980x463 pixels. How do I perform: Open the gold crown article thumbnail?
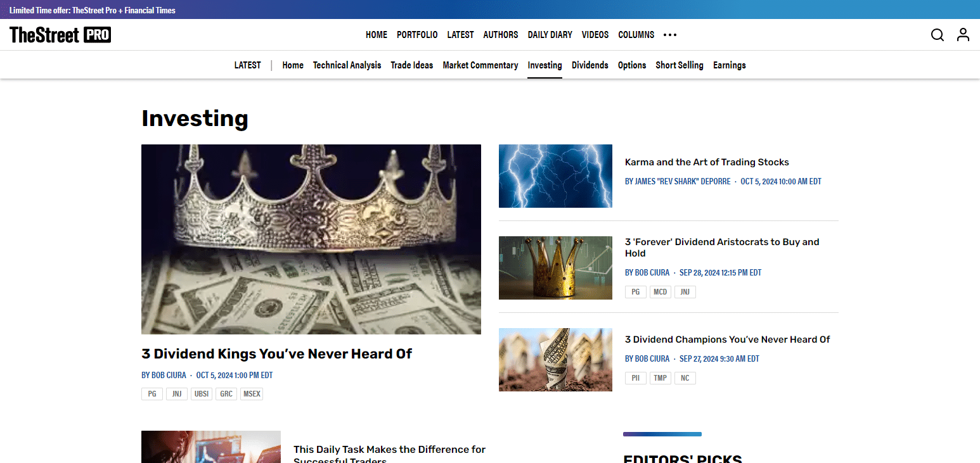[x=555, y=268]
